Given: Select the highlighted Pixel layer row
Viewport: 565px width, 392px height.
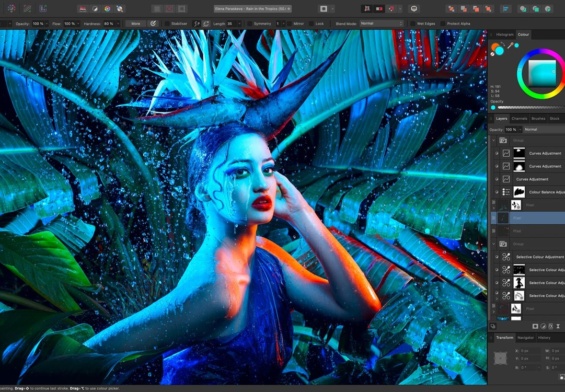Looking at the screenshot, I should coord(528,218).
